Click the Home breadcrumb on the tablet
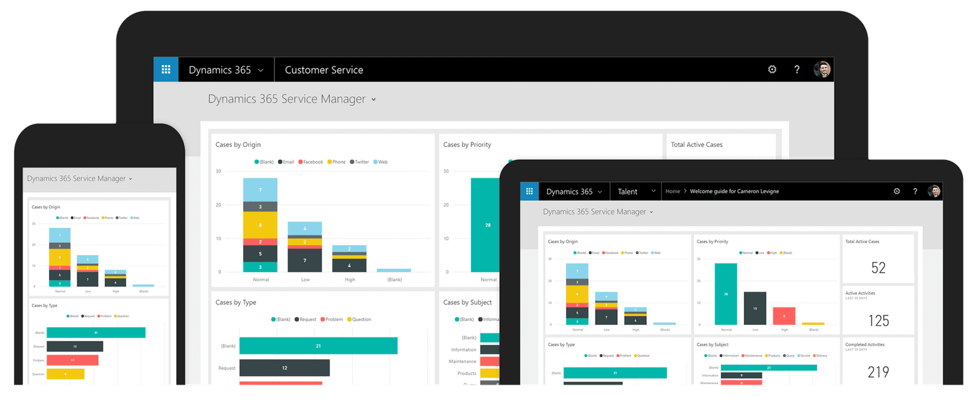 tap(673, 191)
